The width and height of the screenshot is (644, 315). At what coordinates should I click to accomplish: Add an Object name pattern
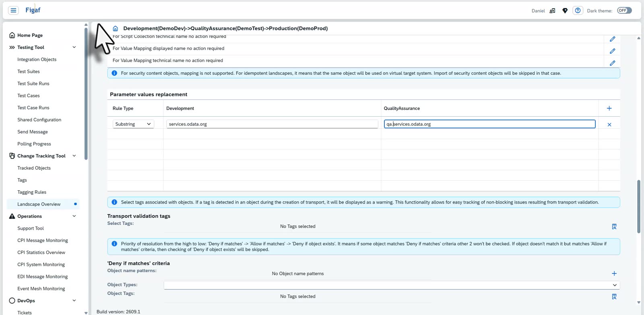614,274
